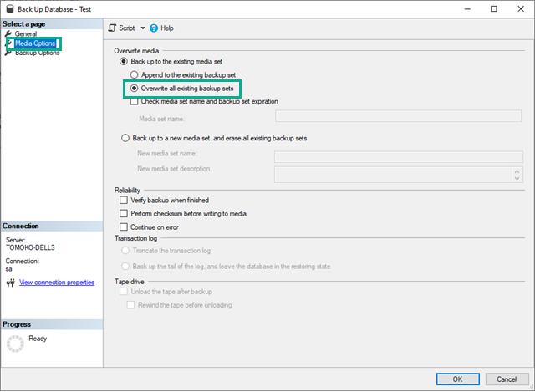Click the Help label in toolbar
Image resolution: width=535 pixels, height=392 pixels.
point(167,28)
